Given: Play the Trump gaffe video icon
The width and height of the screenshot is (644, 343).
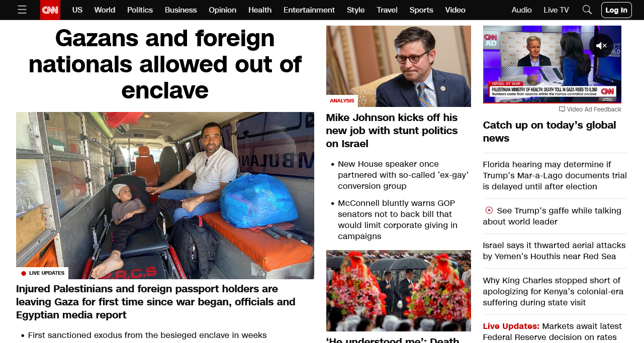Looking at the screenshot, I should (x=489, y=210).
